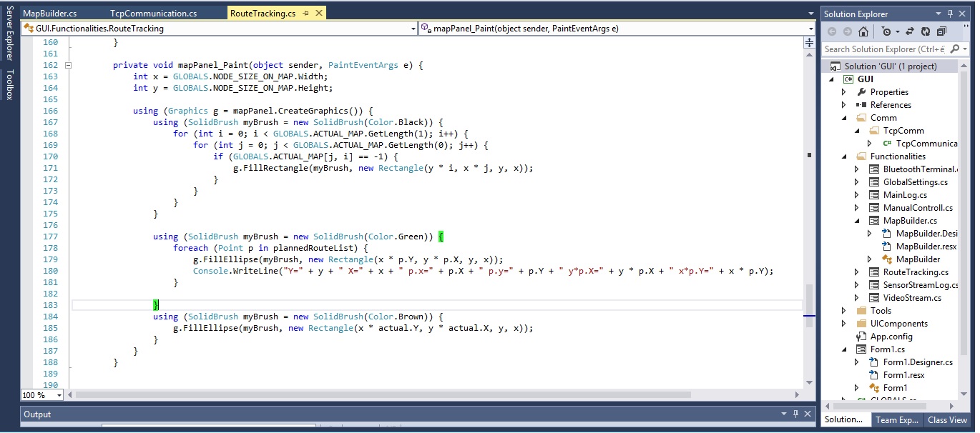Expand the Tools folder in Solution Explorer
The height and width of the screenshot is (433, 980).
(844, 311)
